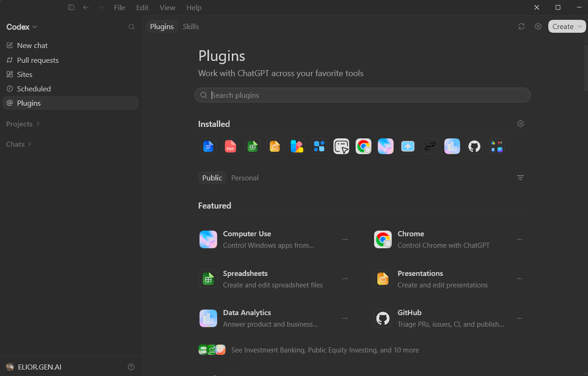Open the colorful blocks plugin icon in Installed
Screen dimensions: 588x376
(297, 147)
